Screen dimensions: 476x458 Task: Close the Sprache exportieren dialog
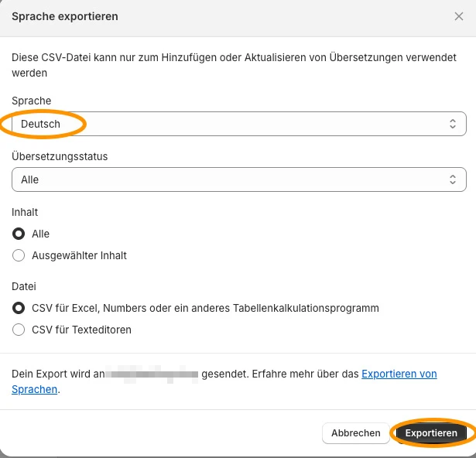pos(459,16)
